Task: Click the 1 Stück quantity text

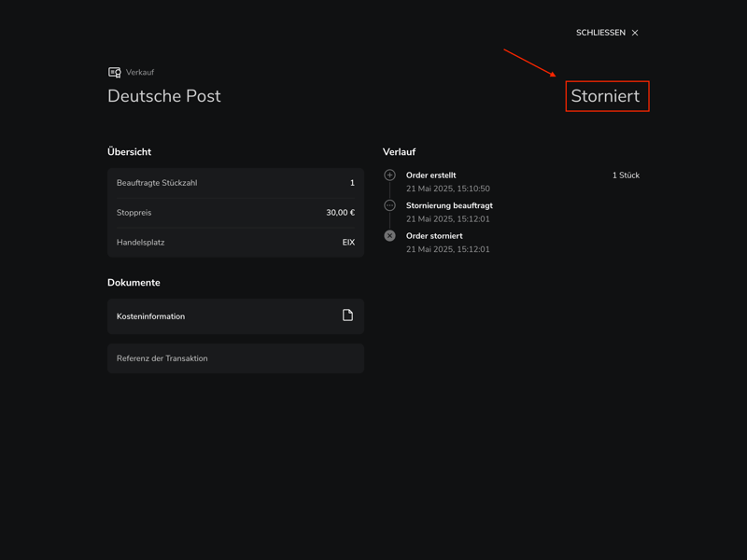Action: tap(626, 175)
